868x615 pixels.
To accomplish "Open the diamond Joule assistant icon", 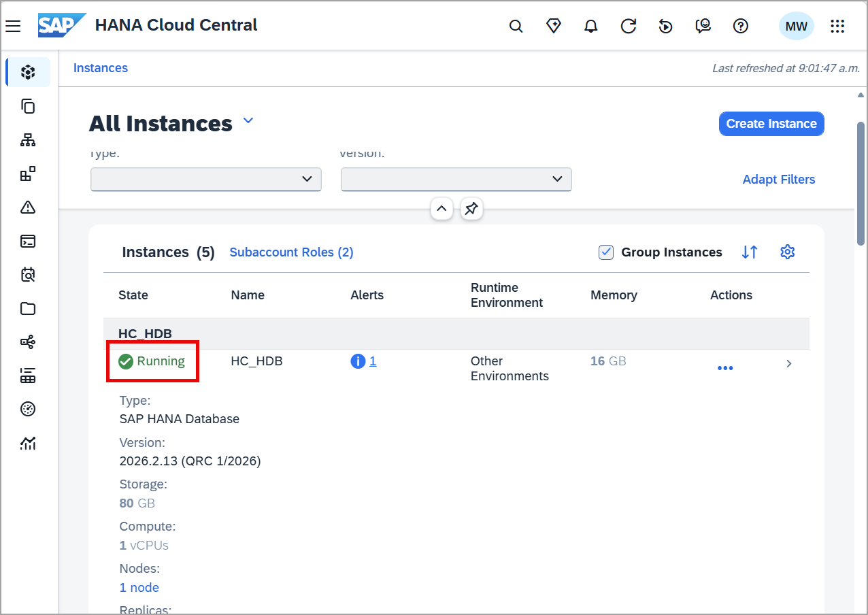I will click(554, 26).
